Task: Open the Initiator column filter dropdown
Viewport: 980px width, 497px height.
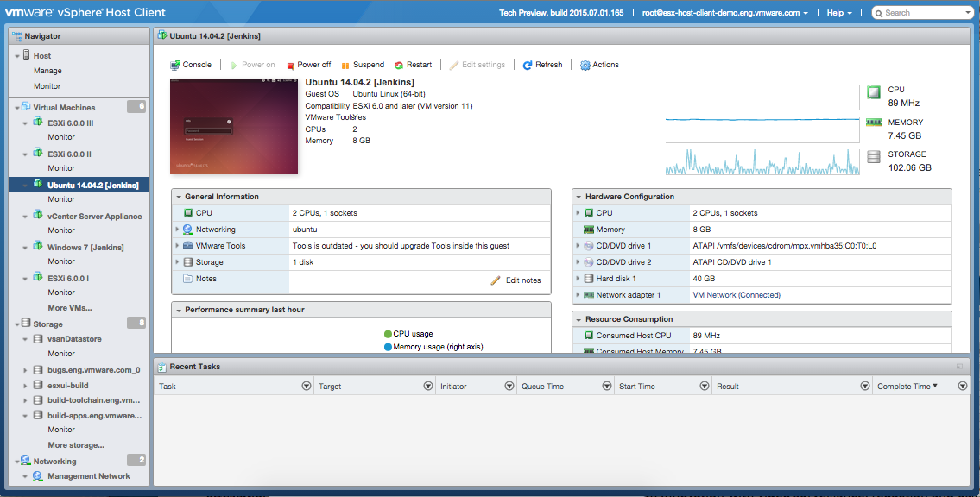Action: pos(509,387)
